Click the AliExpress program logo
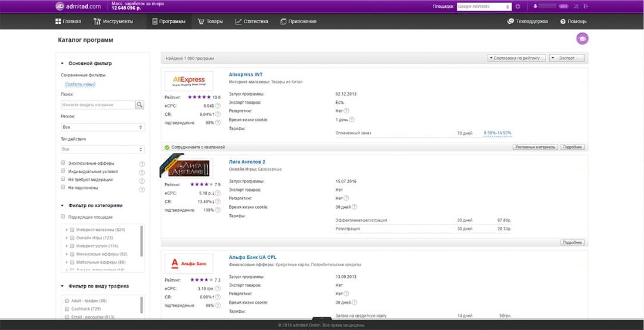 coord(188,81)
